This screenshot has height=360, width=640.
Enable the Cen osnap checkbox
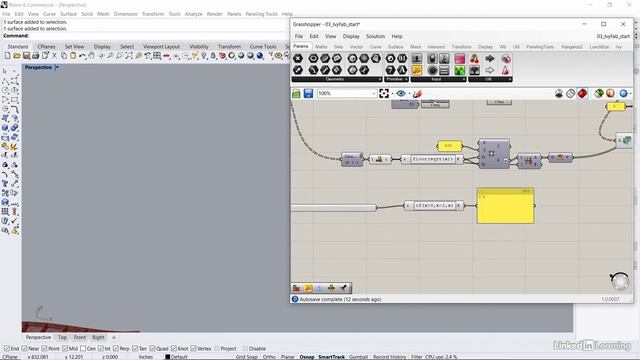[x=83, y=349]
